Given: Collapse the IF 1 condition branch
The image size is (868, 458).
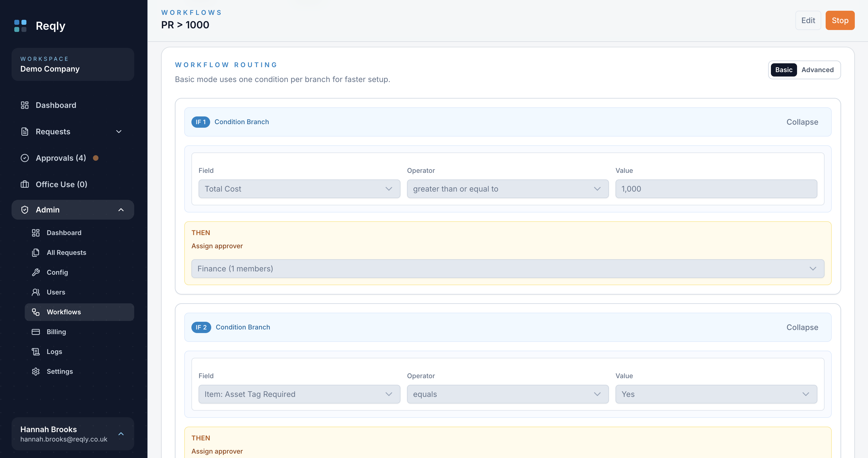Looking at the screenshot, I should point(802,122).
